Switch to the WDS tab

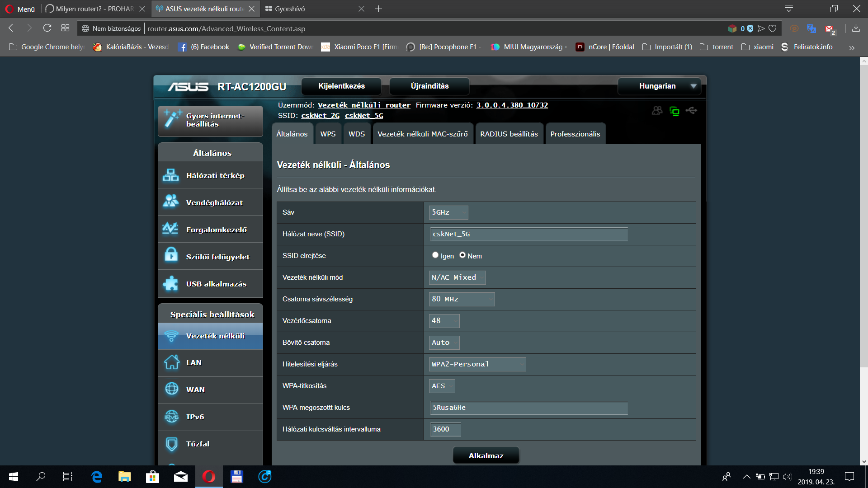[357, 134]
